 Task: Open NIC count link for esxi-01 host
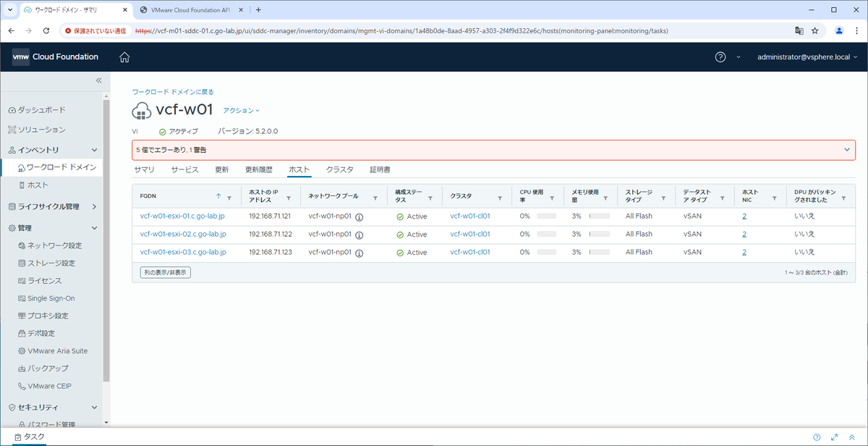(x=744, y=216)
